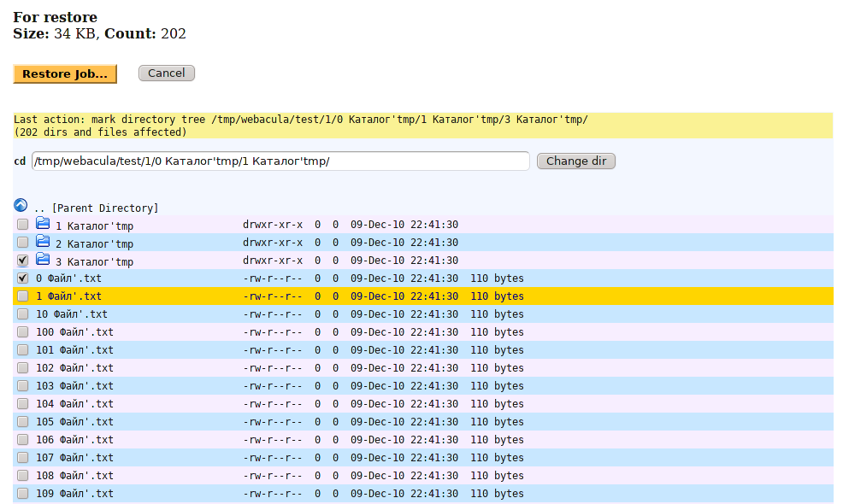Check the 10 Файл'.txt checkbox

tap(22, 314)
